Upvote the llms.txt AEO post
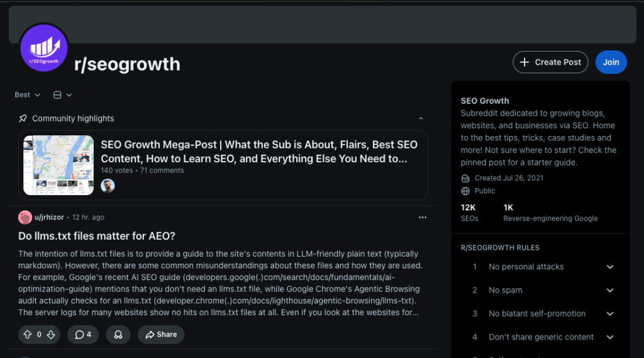This screenshot has height=358, width=644. pos(28,335)
